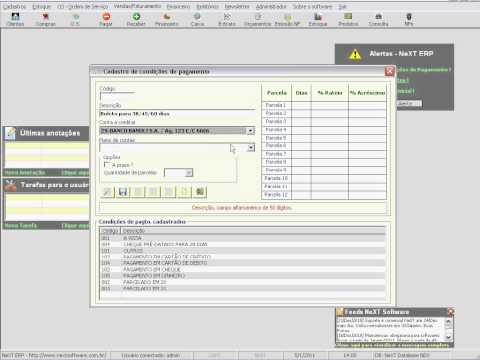Click the 'Usuário conectado: admin' status bar entry
This screenshot has width=480, height=360.
point(151,355)
